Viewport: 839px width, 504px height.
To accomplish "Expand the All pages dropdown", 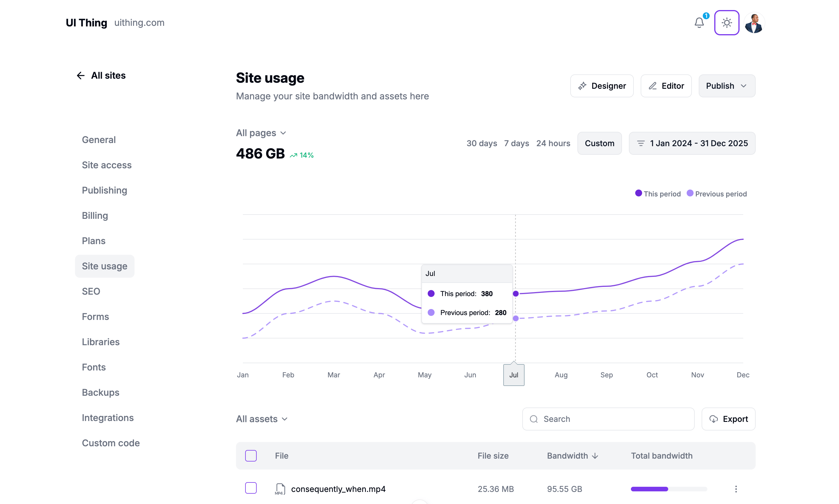I will (x=261, y=133).
